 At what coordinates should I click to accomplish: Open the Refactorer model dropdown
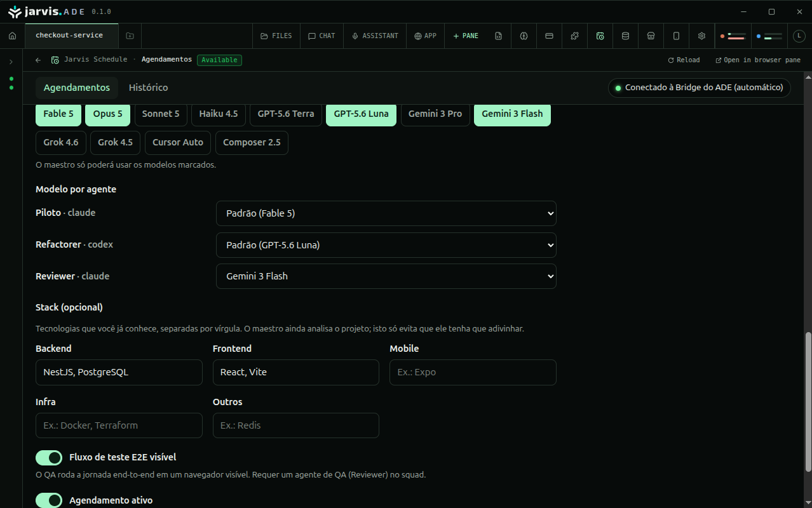point(386,245)
